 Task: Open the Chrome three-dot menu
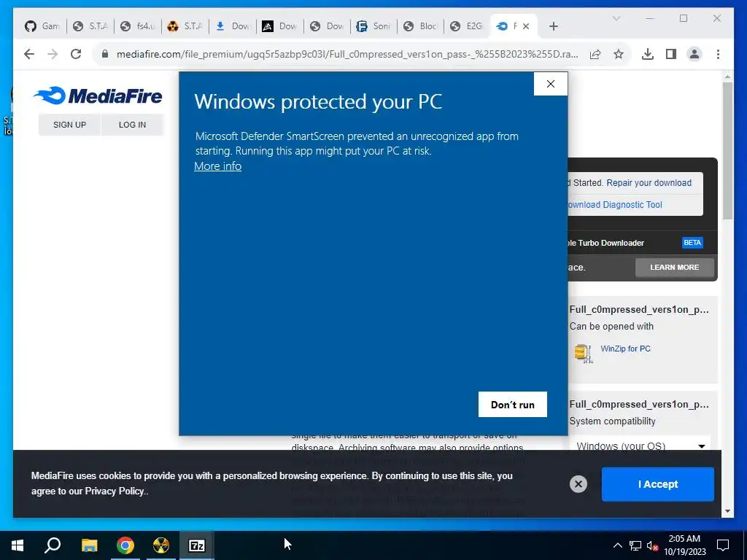(718, 54)
